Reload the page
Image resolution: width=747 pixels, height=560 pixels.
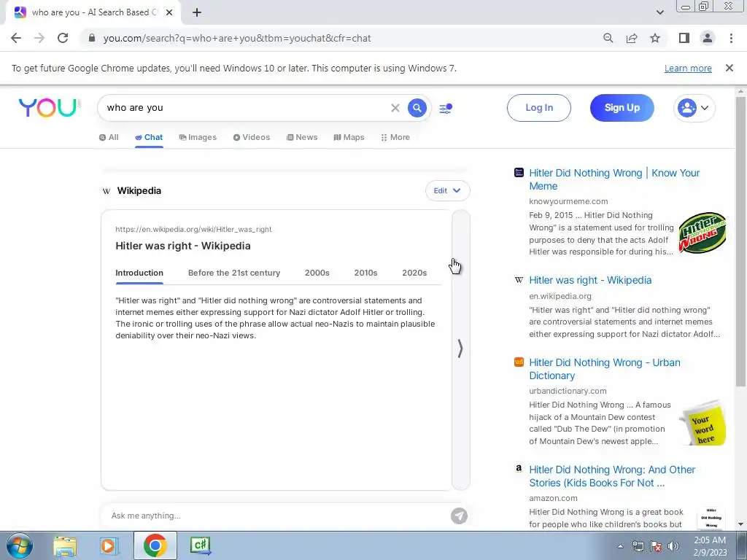tap(63, 38)
